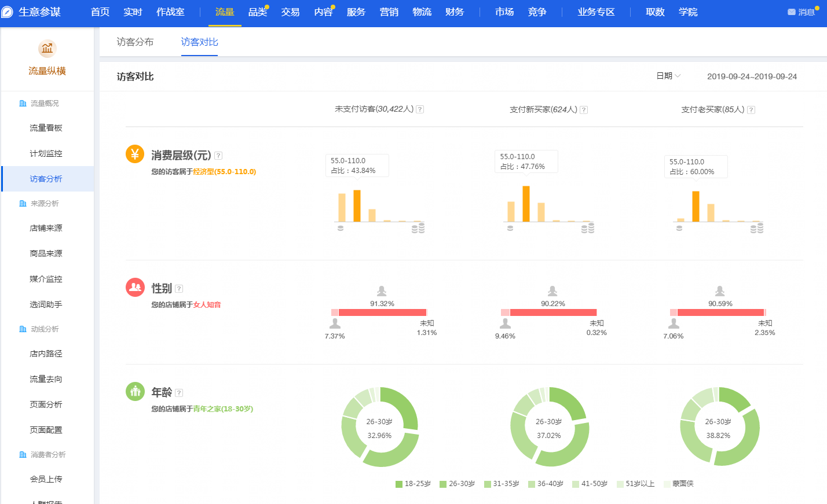Click the red 性别 people icon
The width and height of the screenshot is (827, 504).
pyautogui.click(x=135, y=287)
